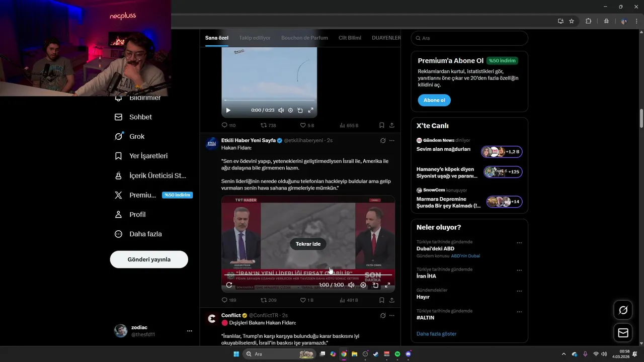Open Grok icon on Conflict post

click(x=383, y=316)
